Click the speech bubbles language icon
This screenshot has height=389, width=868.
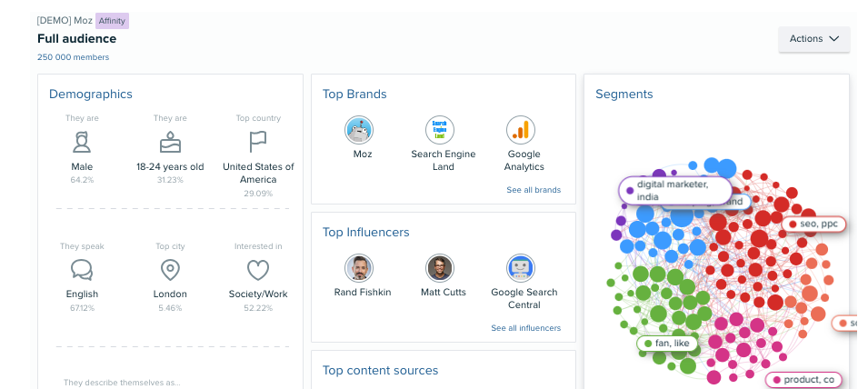tap(82, 271)
